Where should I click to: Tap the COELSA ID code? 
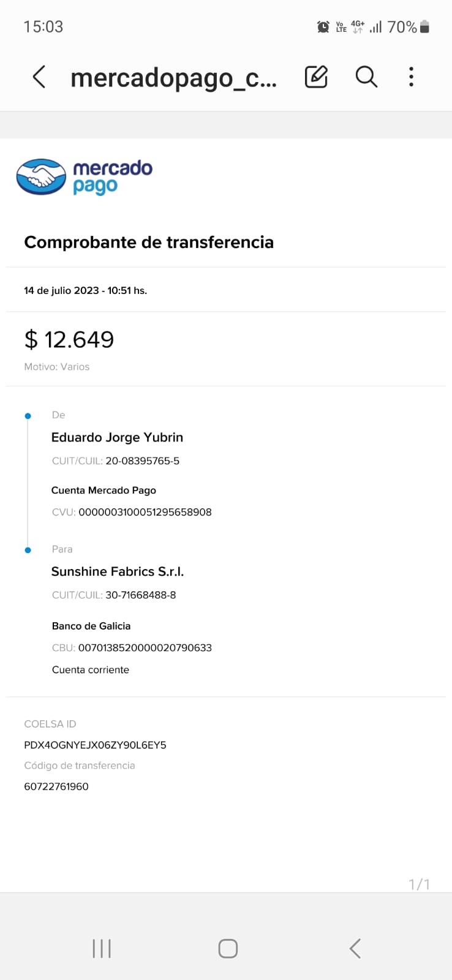95,745
